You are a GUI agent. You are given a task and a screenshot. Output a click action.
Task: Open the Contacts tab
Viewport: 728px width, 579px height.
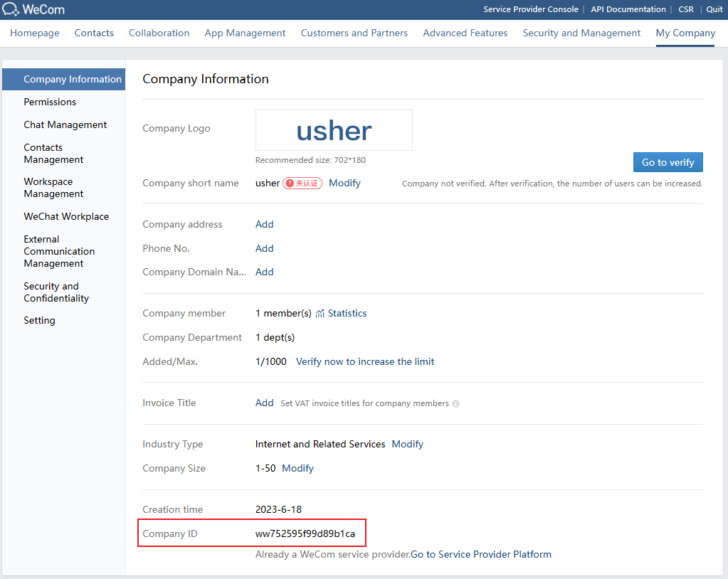tap(94, 33)
